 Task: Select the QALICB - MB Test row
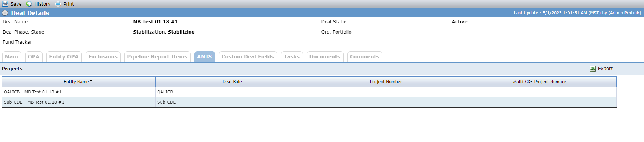pos(309,92)
